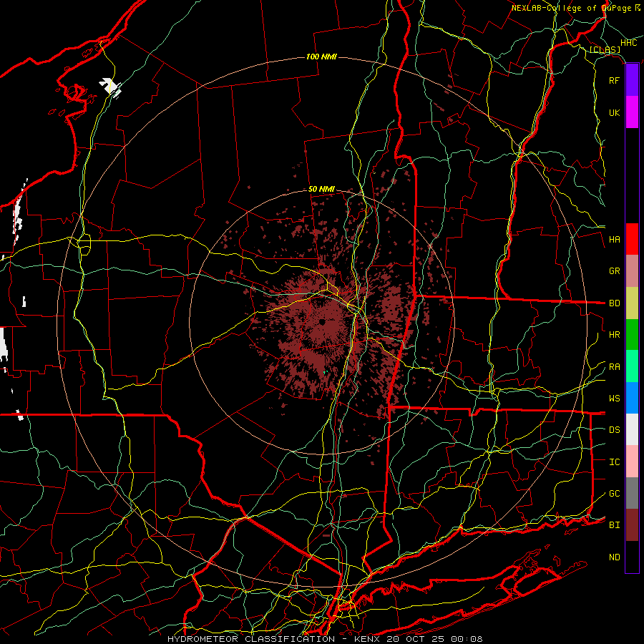
Task: Select the IC light pink swatch
Action: 632,462
